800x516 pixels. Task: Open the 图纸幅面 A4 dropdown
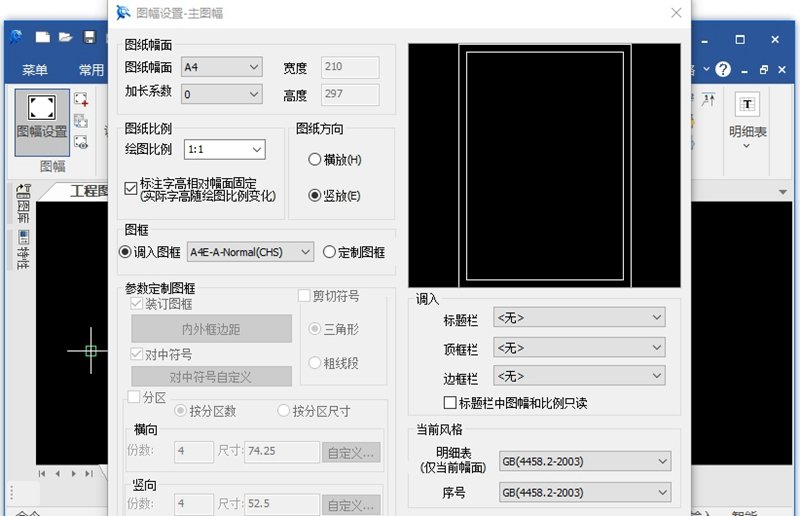[x=221, y=67]
